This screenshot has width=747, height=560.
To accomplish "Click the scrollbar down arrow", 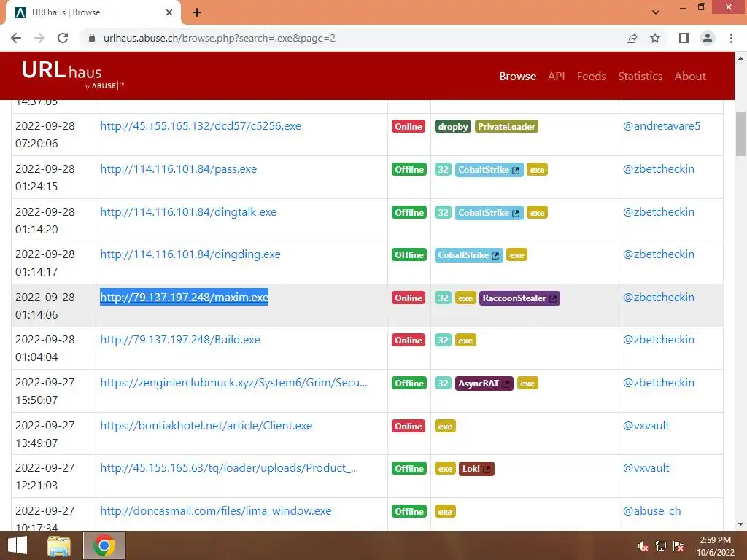I will [740, 524].
